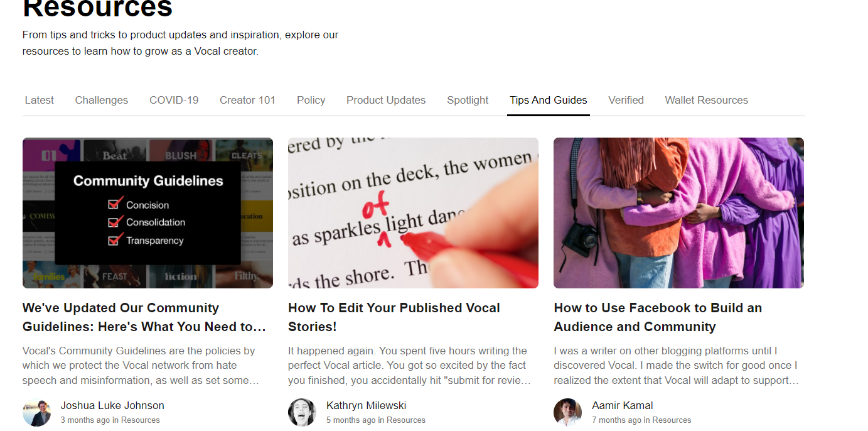868x431 pixels.
Task: Open the Product Updates tab
Action: pyautogui.click(x=386, y=100)
